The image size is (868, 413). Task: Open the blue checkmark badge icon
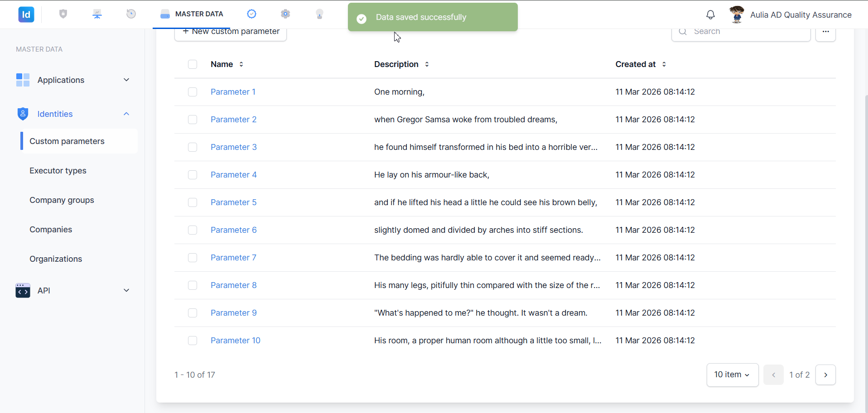tap(251, 14)
